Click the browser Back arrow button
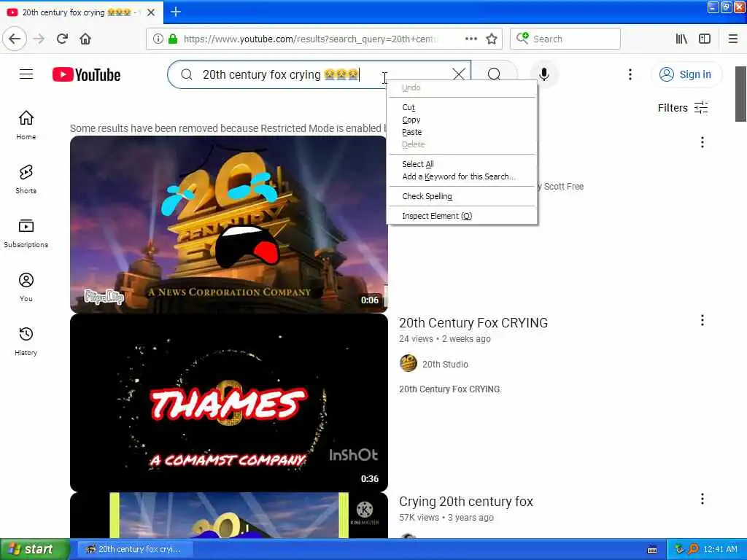The image size is (747, 560). point(15,39)
